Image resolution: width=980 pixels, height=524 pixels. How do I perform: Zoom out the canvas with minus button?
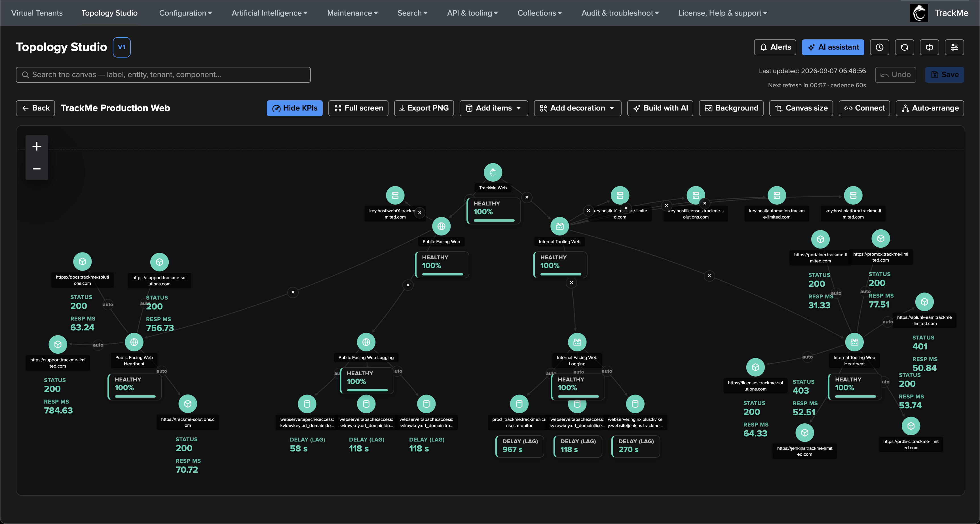click(37, 169)
